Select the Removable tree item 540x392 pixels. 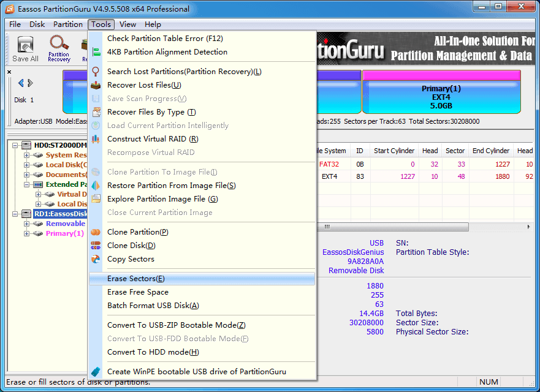click(66, 224)
